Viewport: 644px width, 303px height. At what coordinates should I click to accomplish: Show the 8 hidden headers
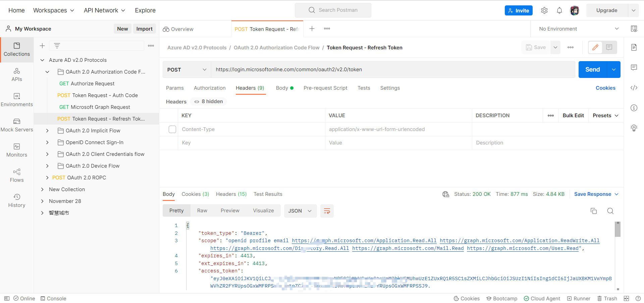coord(208,101)
